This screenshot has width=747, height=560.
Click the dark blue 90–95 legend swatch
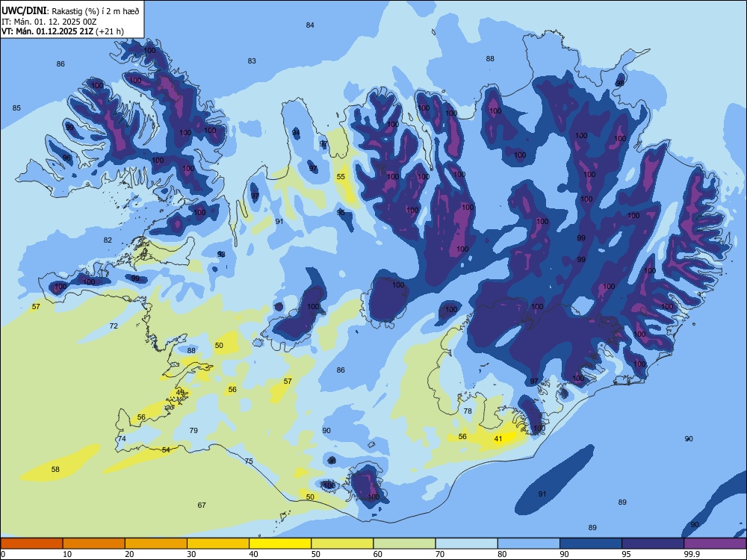pyautogui.click(x=591, y=544)
